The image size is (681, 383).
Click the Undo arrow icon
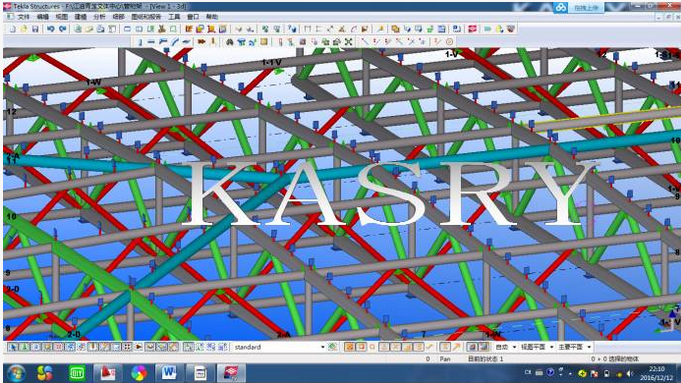tap(51, 29)
